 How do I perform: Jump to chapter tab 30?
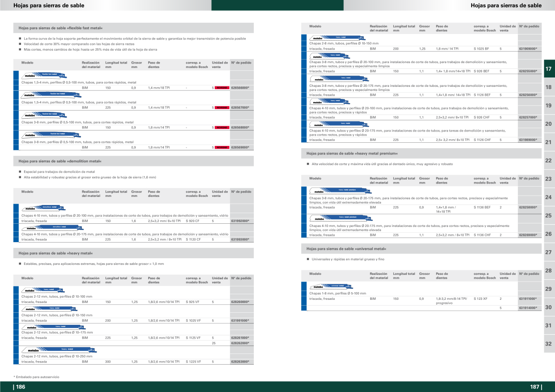549,307
